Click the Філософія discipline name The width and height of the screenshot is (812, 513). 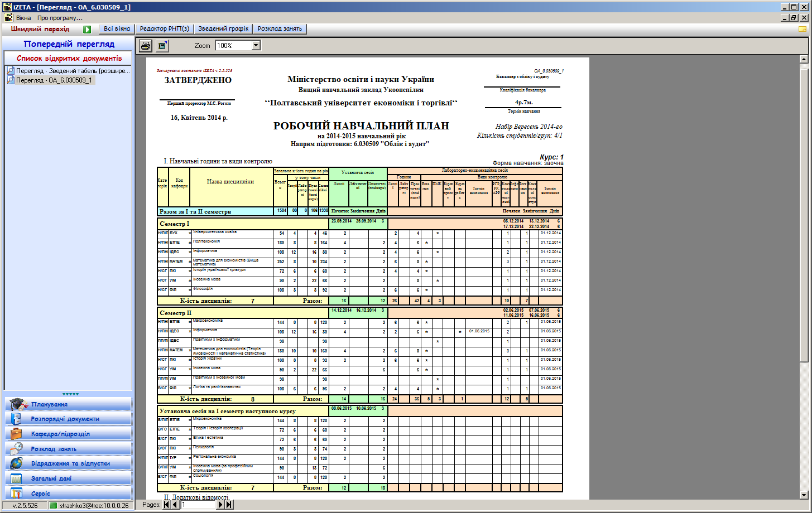pos(203,288)
